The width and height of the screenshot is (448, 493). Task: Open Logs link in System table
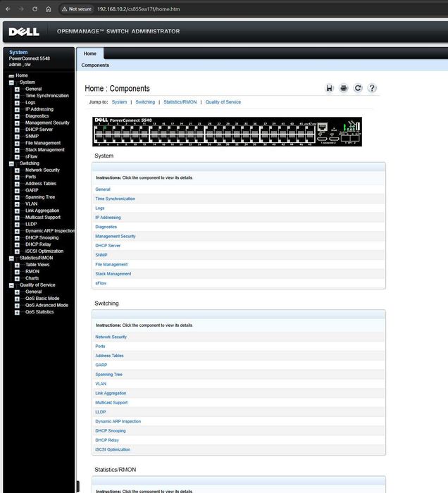pyautogui.click(x=100, y=208)
